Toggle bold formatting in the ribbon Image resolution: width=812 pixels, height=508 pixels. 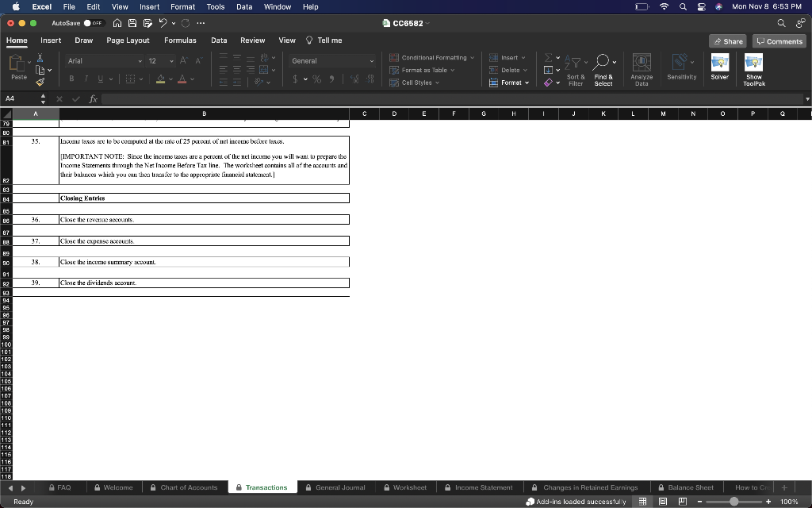click(x=71, y=79)
